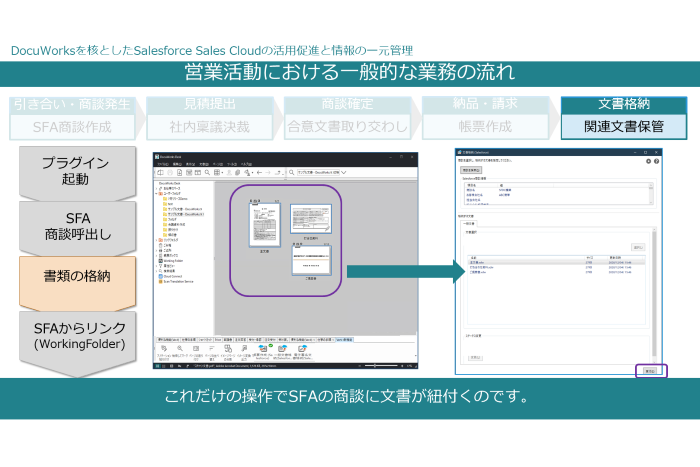Screen dimensions: 700x467
Task: Click inside the DocuWorks search input field
Action: 318,172
